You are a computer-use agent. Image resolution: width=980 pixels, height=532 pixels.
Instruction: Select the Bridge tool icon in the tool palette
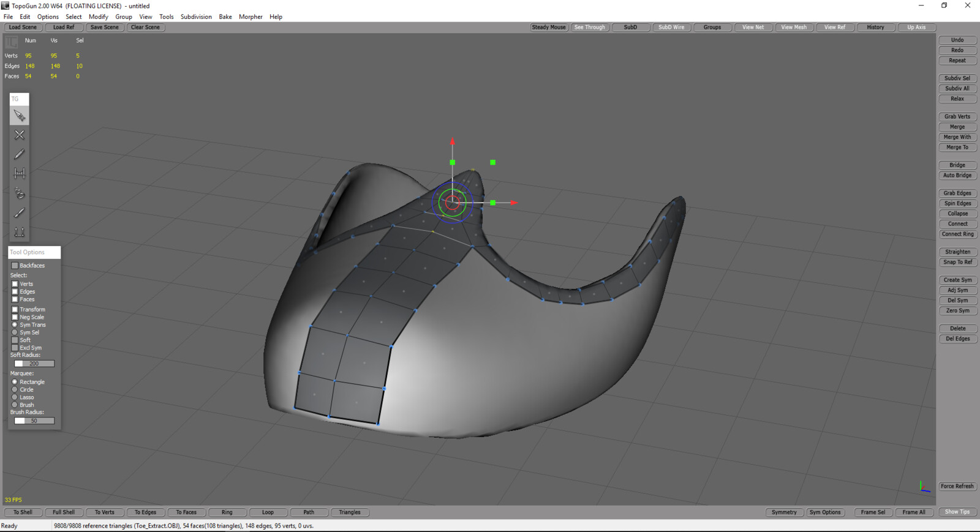20,174
